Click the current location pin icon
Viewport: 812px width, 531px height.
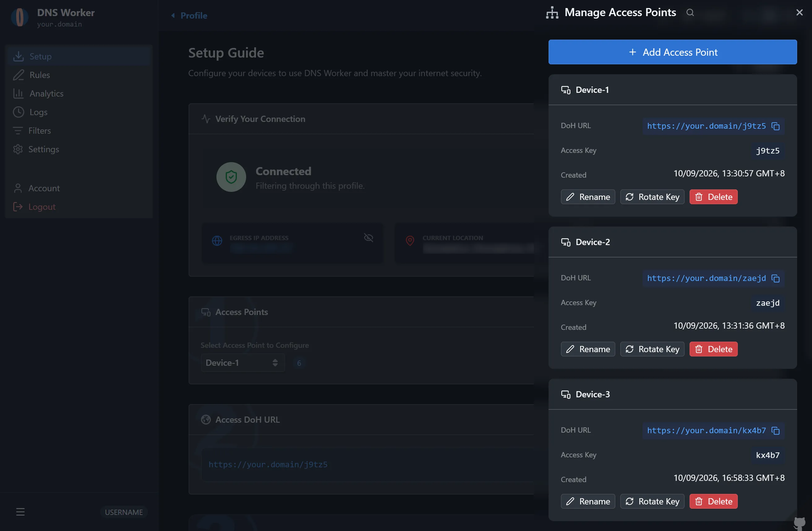click(410, 241)
